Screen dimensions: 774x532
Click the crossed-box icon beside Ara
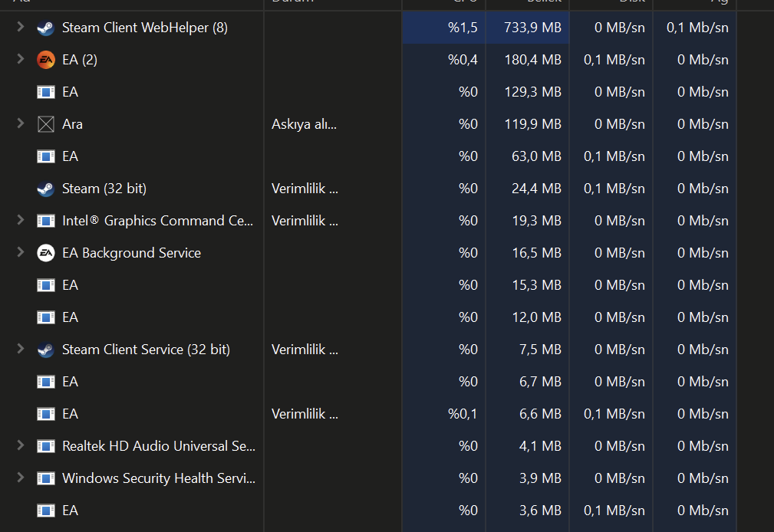click(x=45, y=124)
